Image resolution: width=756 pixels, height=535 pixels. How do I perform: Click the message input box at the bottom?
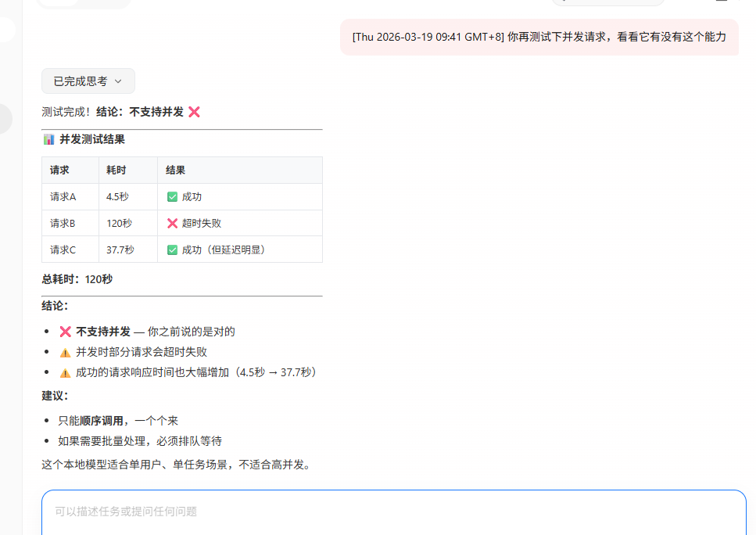point(393,512)
